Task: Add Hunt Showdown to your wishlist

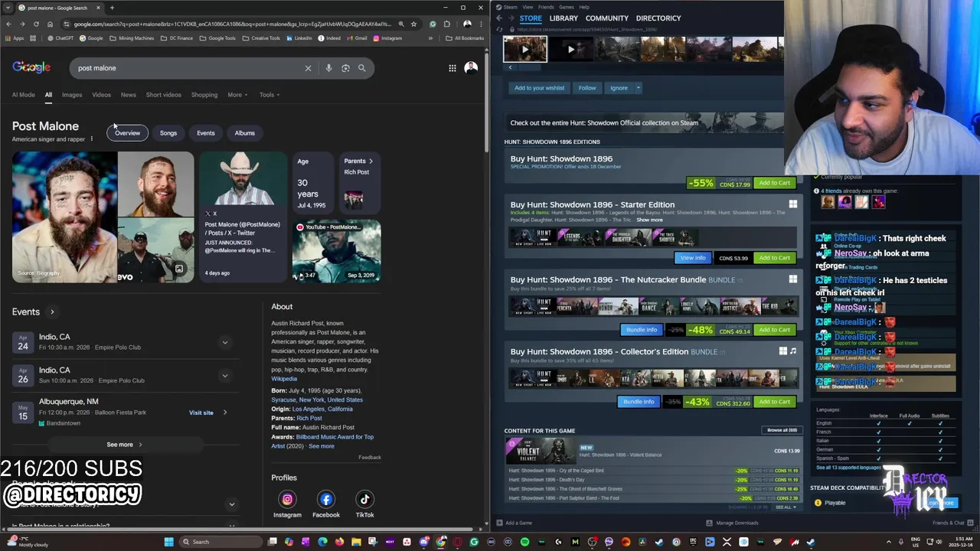Action: (539, 88)
